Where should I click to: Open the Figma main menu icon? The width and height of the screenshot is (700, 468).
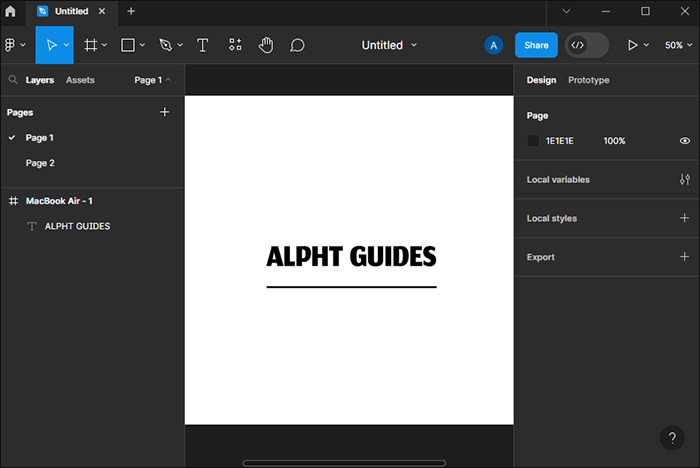click(12, 45)
